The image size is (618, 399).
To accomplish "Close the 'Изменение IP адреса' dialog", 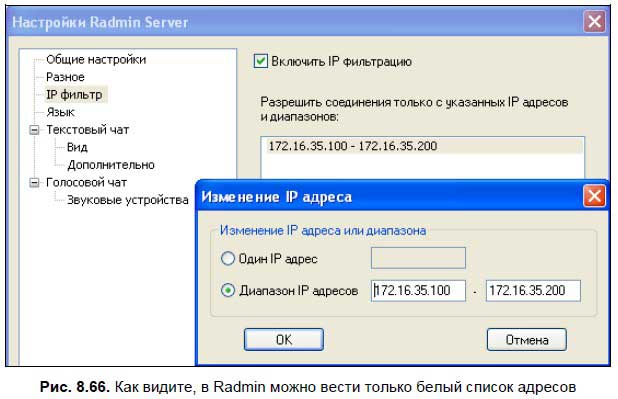I will 594,196.
